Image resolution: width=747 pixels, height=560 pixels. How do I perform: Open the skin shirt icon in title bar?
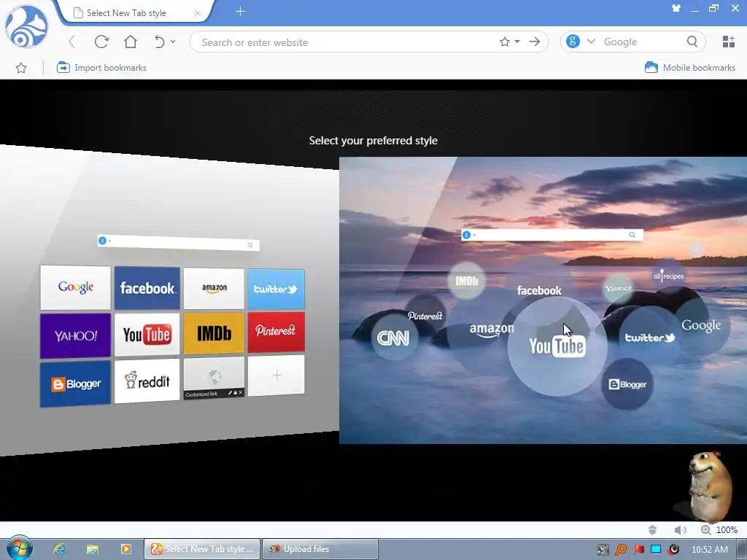click(676, 7)
